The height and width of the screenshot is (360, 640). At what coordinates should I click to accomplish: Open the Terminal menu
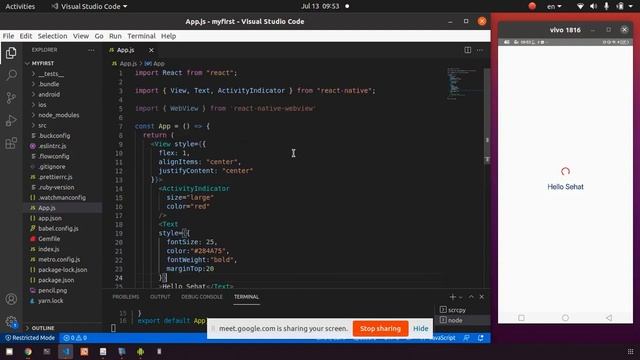[141, 36]
